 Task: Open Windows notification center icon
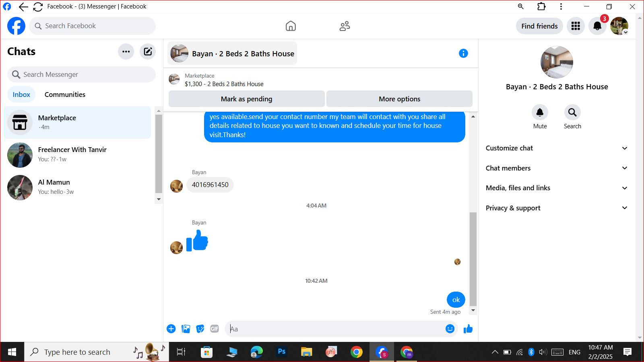pyautogui.click(x=627, y=352)
